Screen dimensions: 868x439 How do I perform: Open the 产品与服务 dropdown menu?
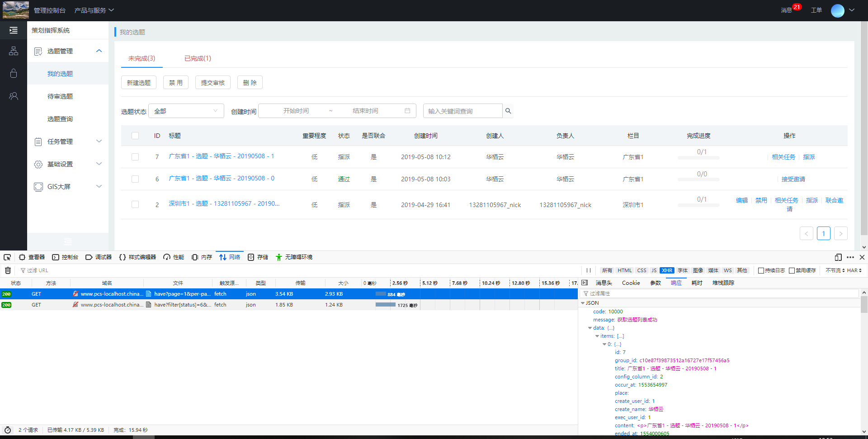point(94,10)
